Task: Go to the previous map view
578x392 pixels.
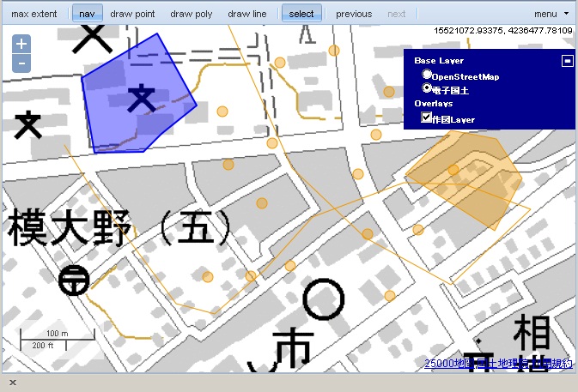Action: 354,14
